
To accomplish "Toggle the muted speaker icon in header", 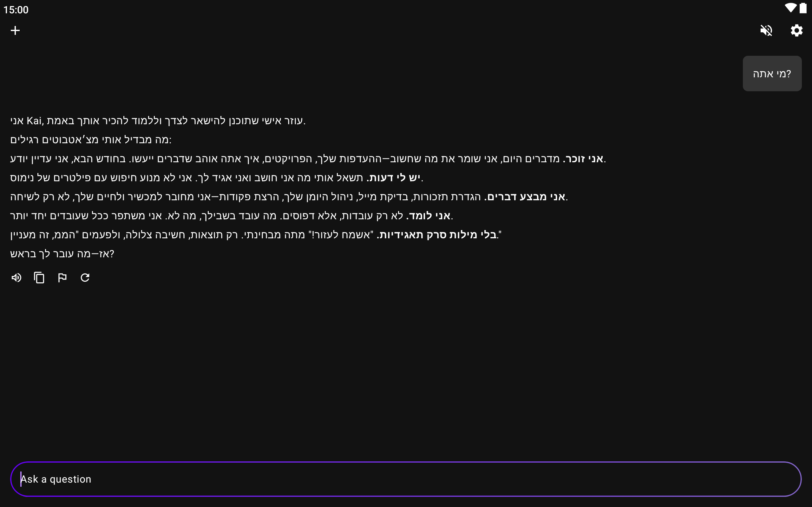I will pos(766,30).
